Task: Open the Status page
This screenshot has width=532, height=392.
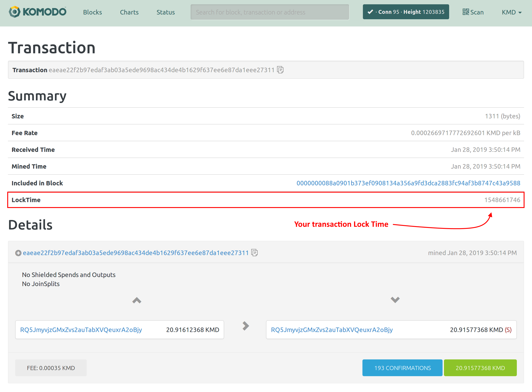Action: pos(165,12)
